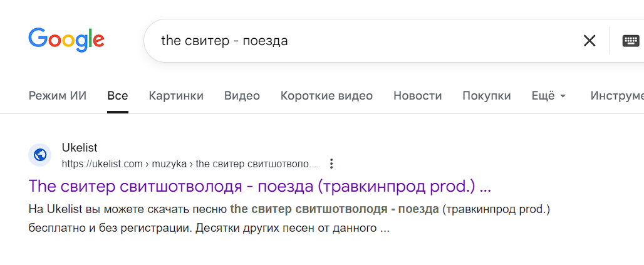The height and width of the screenshot is (265, 644).
Task: Open The свитер свитшотволодя - поезда result
Action: pos(259,186)
